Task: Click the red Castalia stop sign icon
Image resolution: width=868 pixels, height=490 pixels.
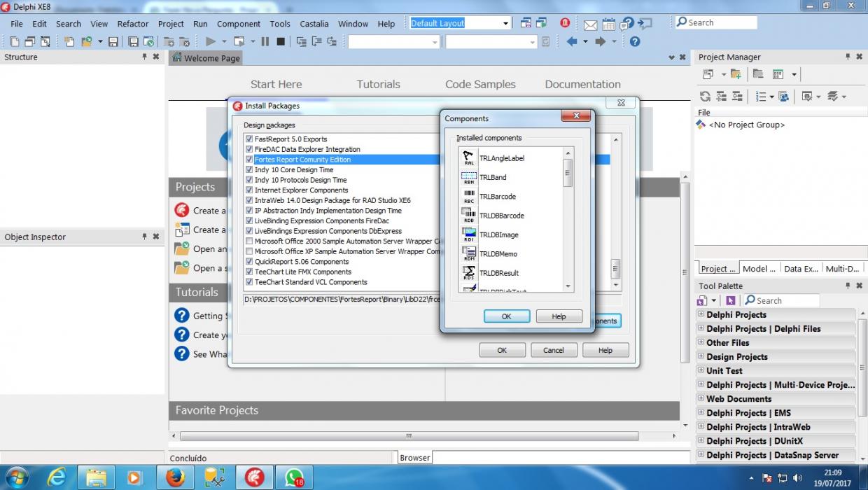Action: point(565,23)
